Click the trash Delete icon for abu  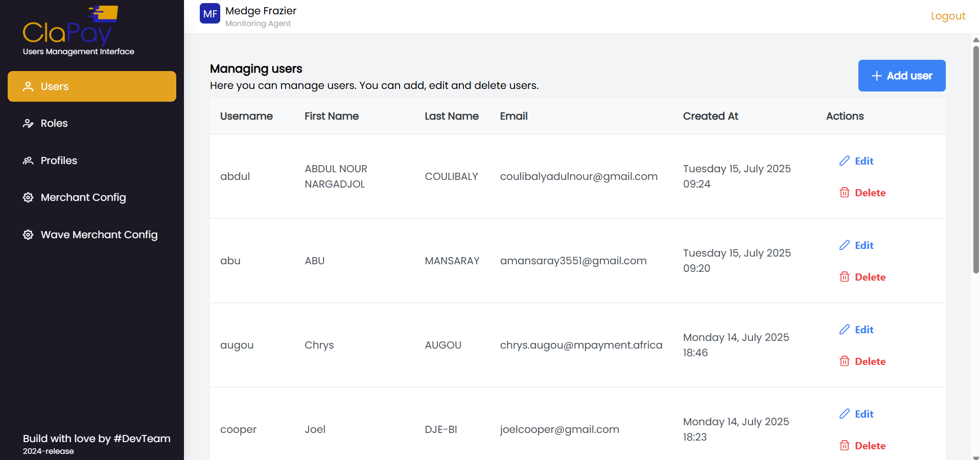click(x=845, y=277)
